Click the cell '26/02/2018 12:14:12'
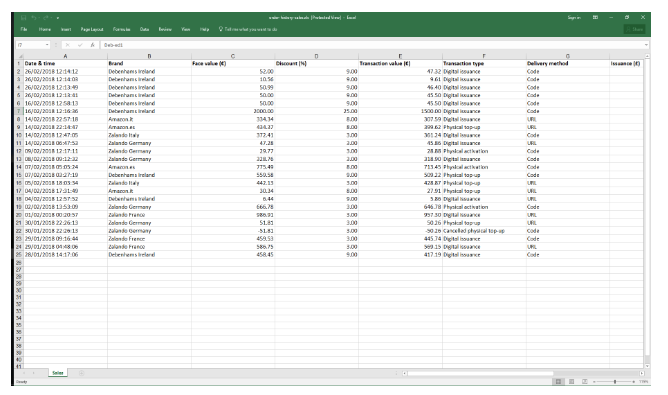This screenshot has height=395, width=668. [x=65, y=72]
